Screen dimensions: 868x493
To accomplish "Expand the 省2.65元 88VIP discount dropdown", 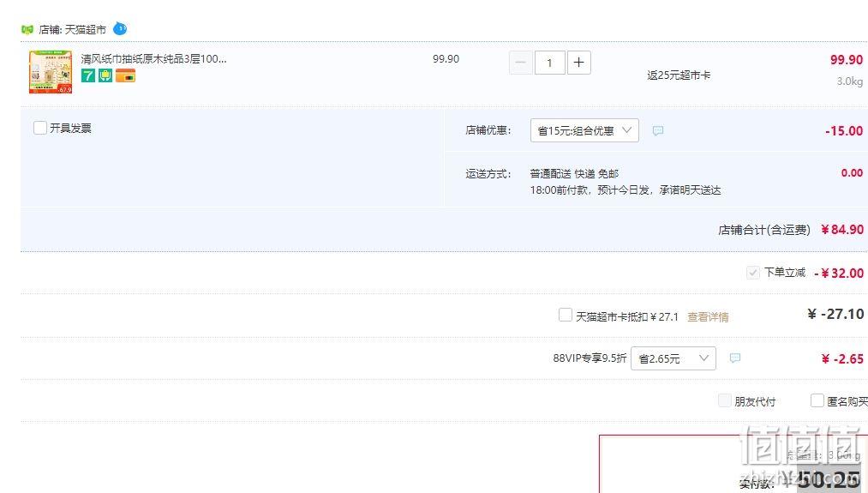I will tap(673, 358).
